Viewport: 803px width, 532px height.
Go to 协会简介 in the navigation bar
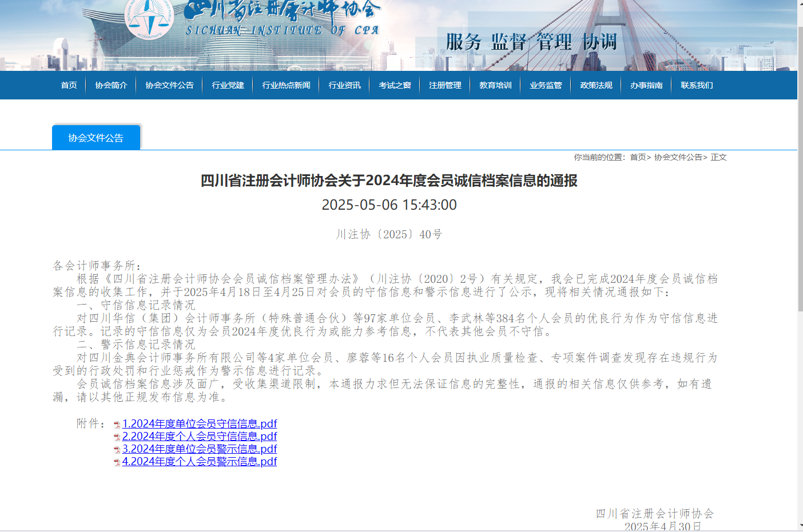(111, 85)
